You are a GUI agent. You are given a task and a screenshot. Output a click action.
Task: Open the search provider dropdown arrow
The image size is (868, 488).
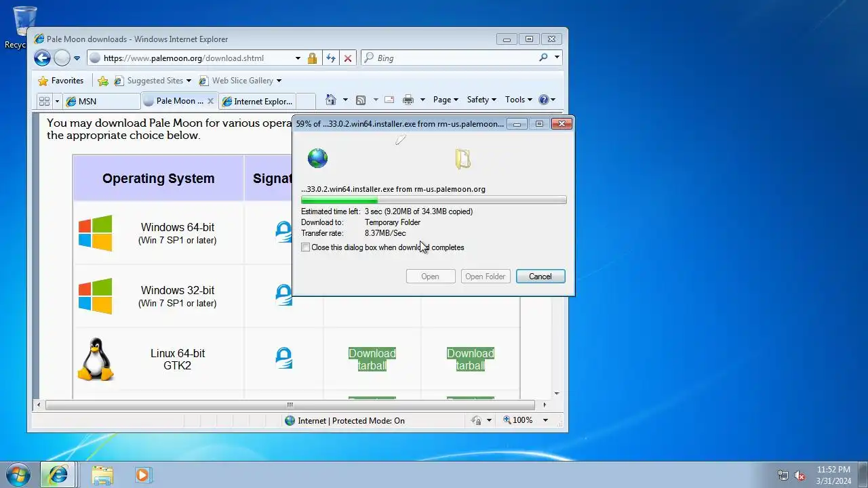(557, 58)
